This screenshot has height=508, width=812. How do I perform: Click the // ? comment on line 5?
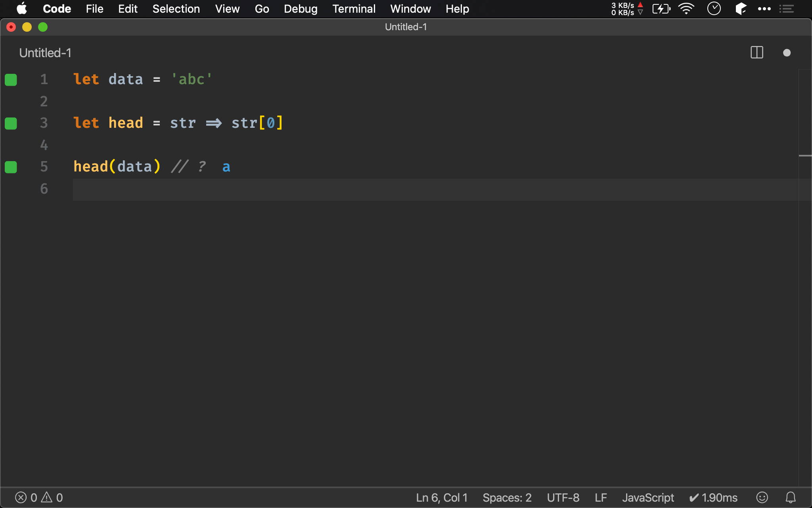coord(188,167)
